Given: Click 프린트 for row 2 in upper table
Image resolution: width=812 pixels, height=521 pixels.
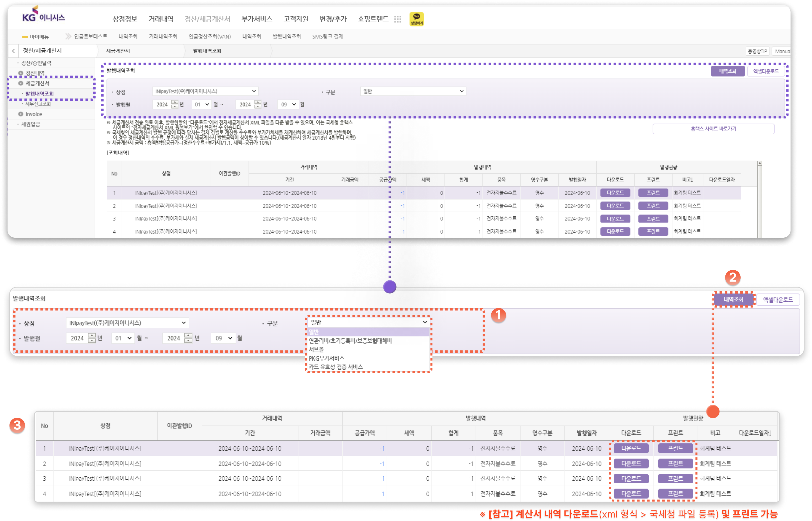Looking at the screenshot, I should [653, 205].
